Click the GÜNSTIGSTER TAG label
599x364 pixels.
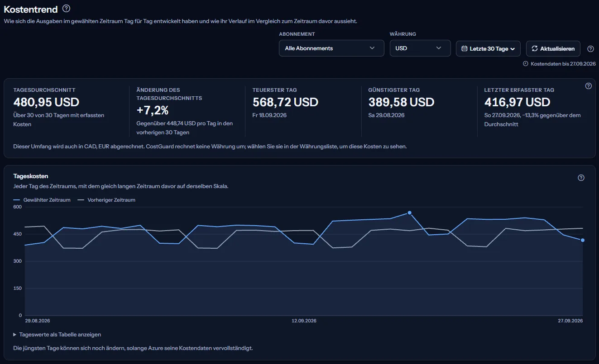point(394,90)
